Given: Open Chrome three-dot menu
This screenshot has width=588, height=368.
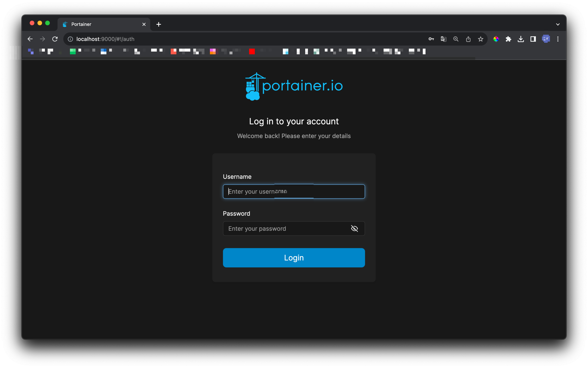Looking at the screenshot, I should point(558,39).
